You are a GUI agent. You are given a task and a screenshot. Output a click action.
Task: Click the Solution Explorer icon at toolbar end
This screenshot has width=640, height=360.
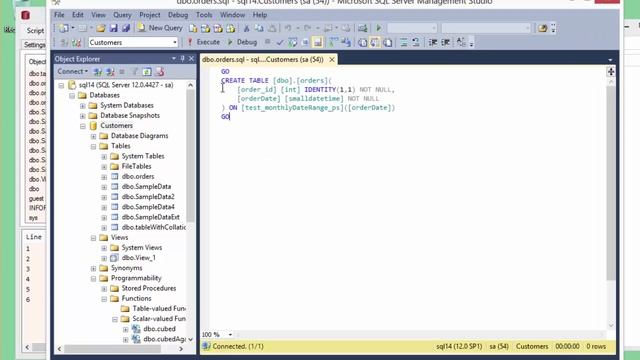click(542, 28)
